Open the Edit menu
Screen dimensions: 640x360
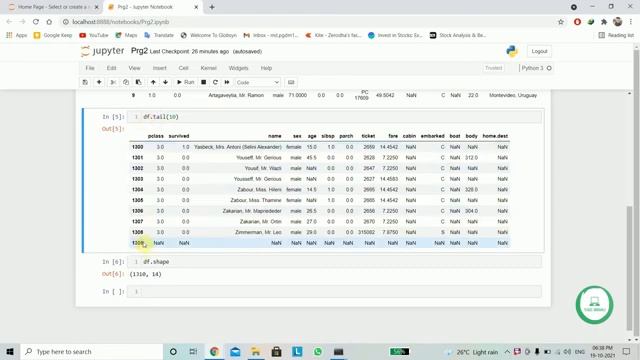[111, 68]
